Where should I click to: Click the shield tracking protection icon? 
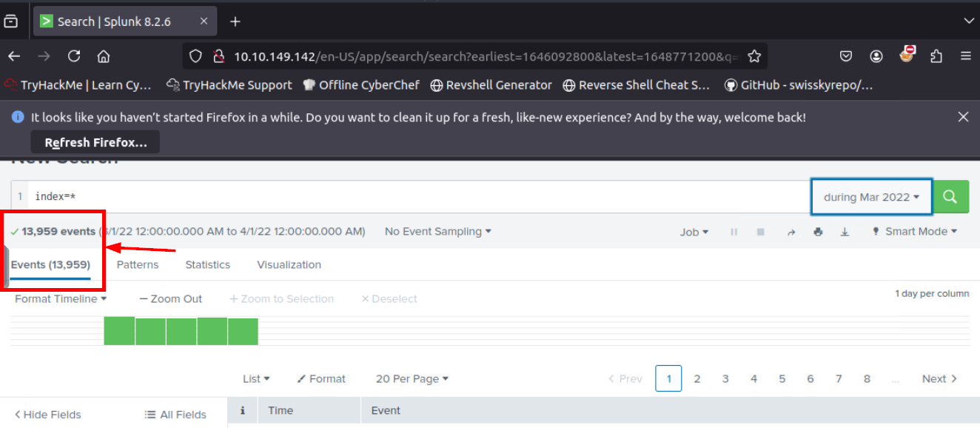tap(195, 56)
